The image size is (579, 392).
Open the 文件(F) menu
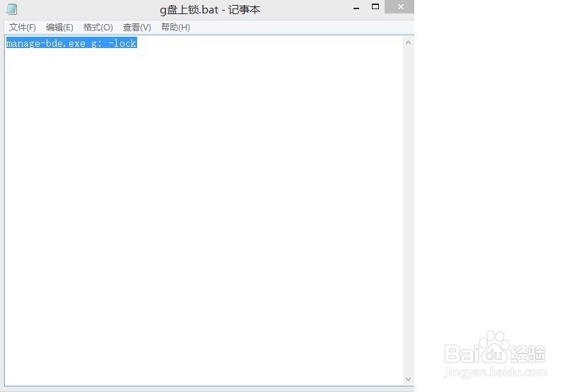(22, 28)
